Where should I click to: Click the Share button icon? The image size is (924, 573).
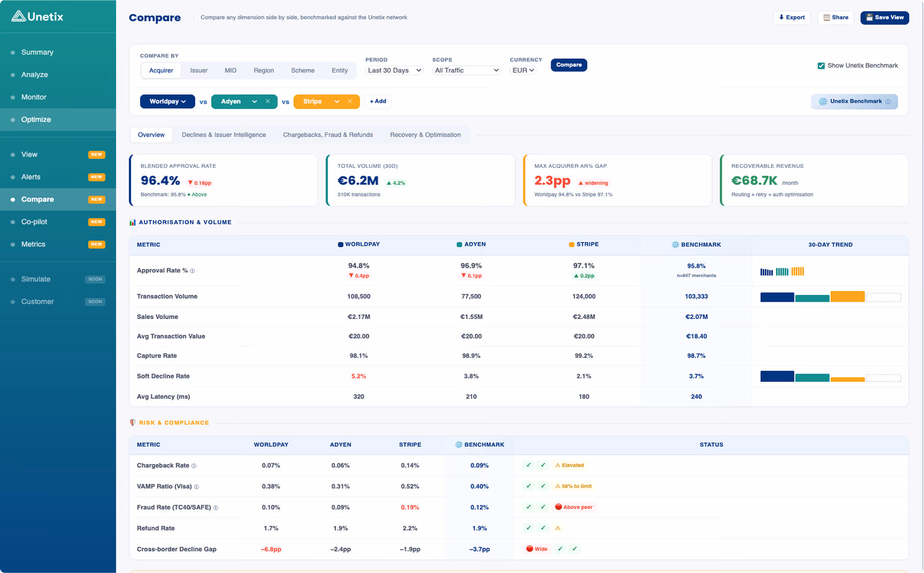(x=827, y=18)
